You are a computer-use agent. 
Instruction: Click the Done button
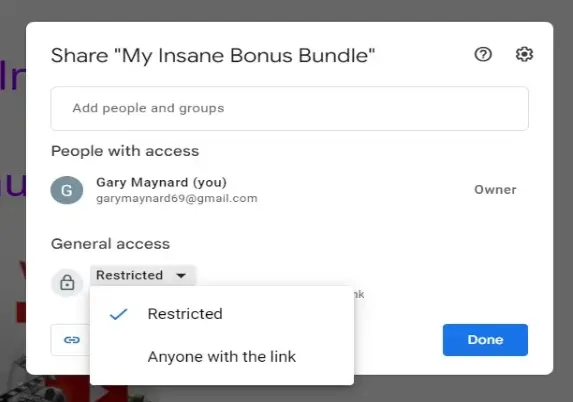coord(485,340)
